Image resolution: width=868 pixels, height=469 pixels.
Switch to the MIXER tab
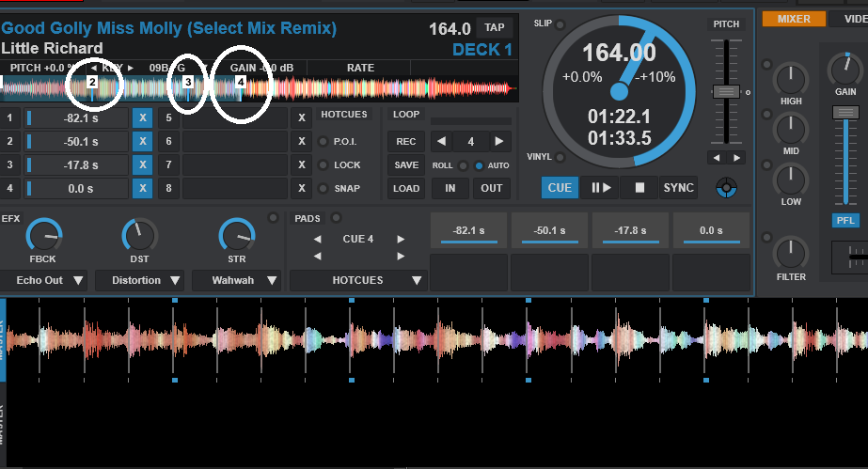794,19
